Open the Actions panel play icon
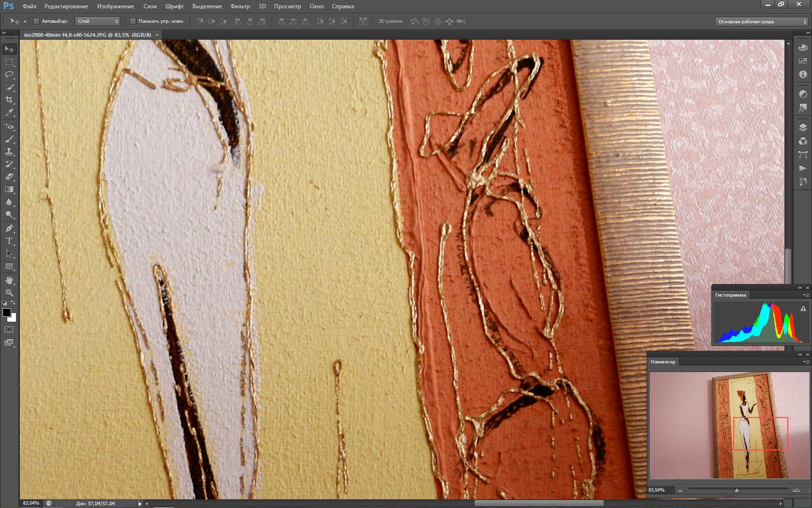The height and width of the screenshot is (508, 812). 803,168
